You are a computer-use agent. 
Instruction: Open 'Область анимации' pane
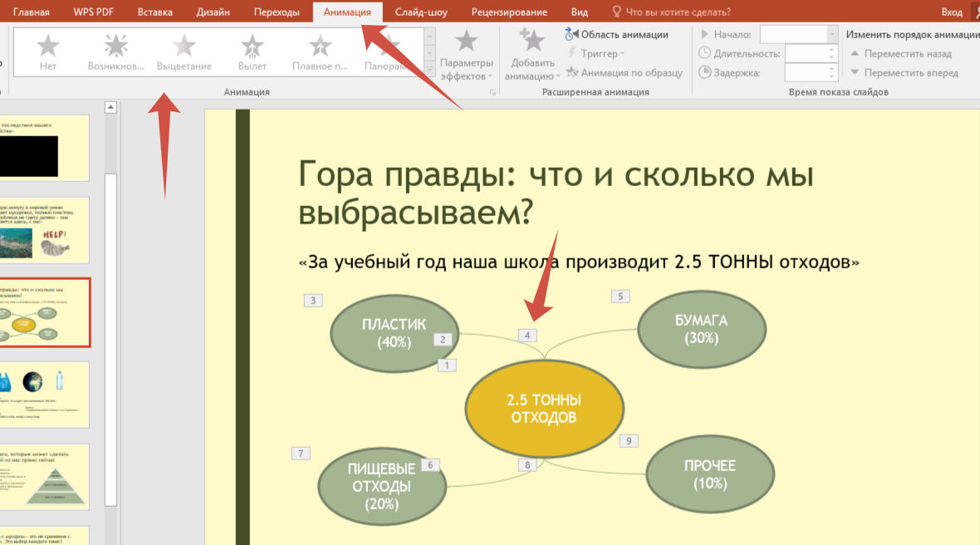pyautogui.click(x=616, y=34)
